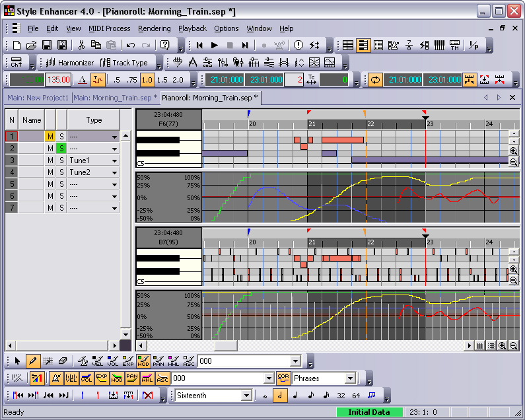Click the Save icon in the toolbar
The height and width of the screenshot is (420, 525).
pos(46,45)
